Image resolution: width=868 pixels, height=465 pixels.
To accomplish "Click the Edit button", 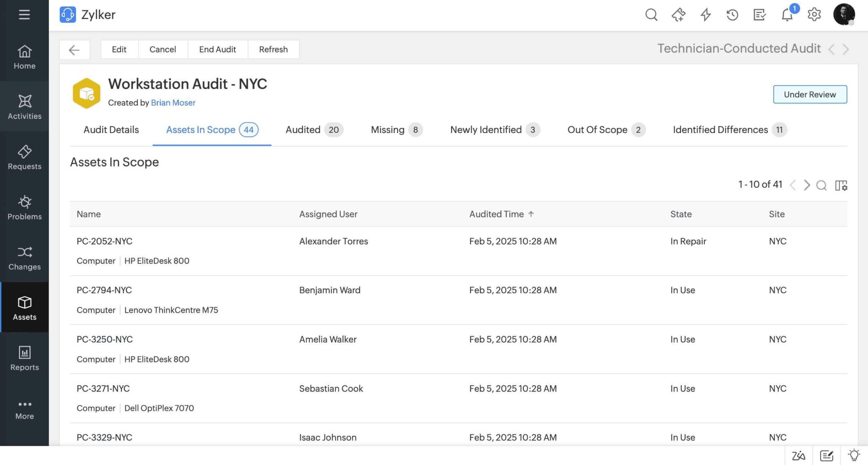I will coord(119,49).
